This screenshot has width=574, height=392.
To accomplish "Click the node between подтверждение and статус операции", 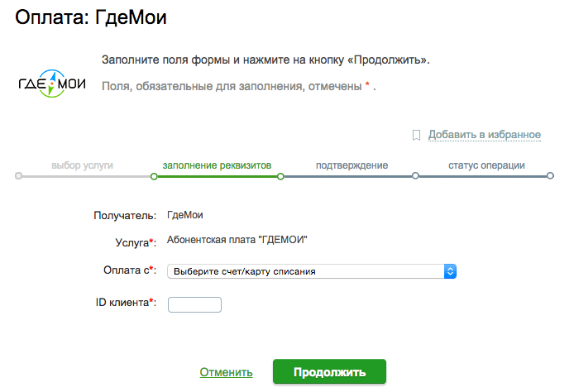I will tap(415, 175).
